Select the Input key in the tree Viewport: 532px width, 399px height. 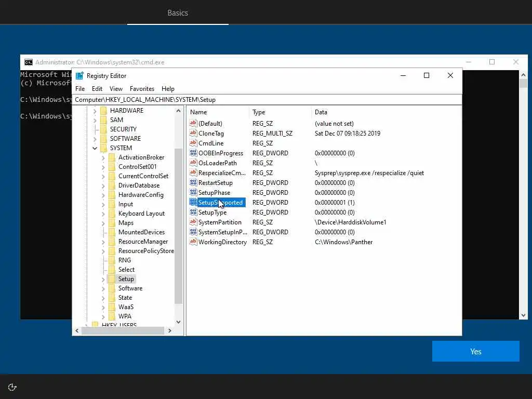126,204
